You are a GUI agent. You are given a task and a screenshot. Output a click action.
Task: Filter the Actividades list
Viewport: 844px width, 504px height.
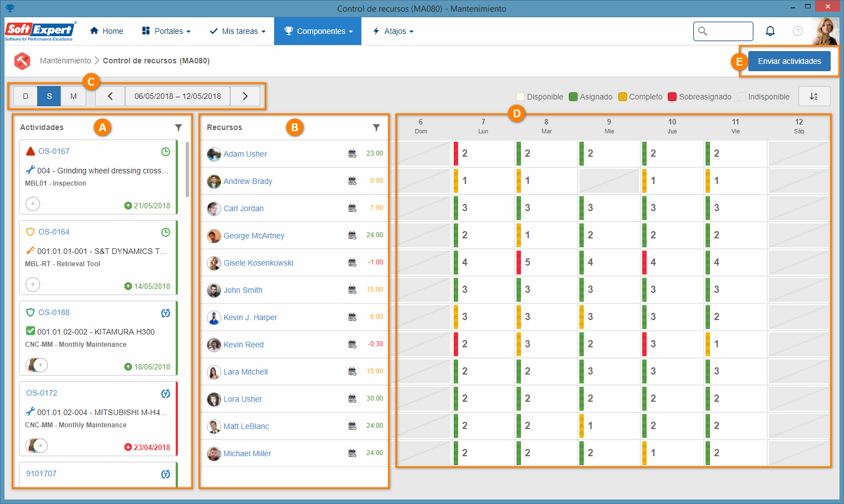click(x=178, y=128)
